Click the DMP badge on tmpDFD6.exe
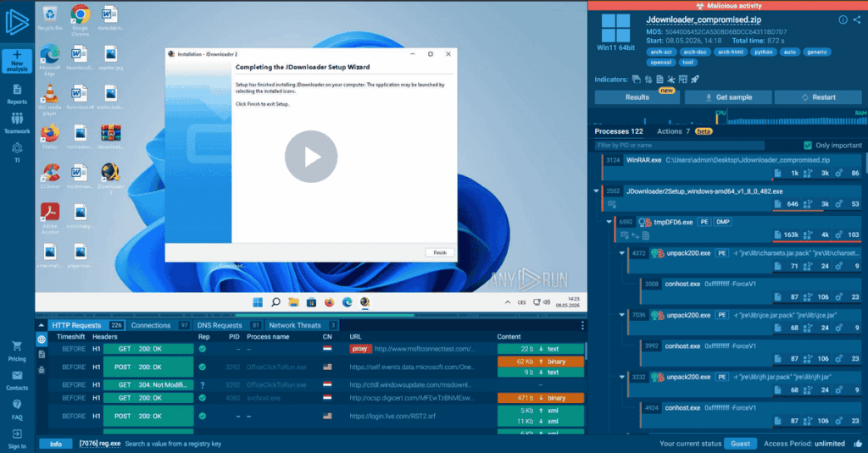The height and width of the screenshot is (453, 868). pos(722,222)
